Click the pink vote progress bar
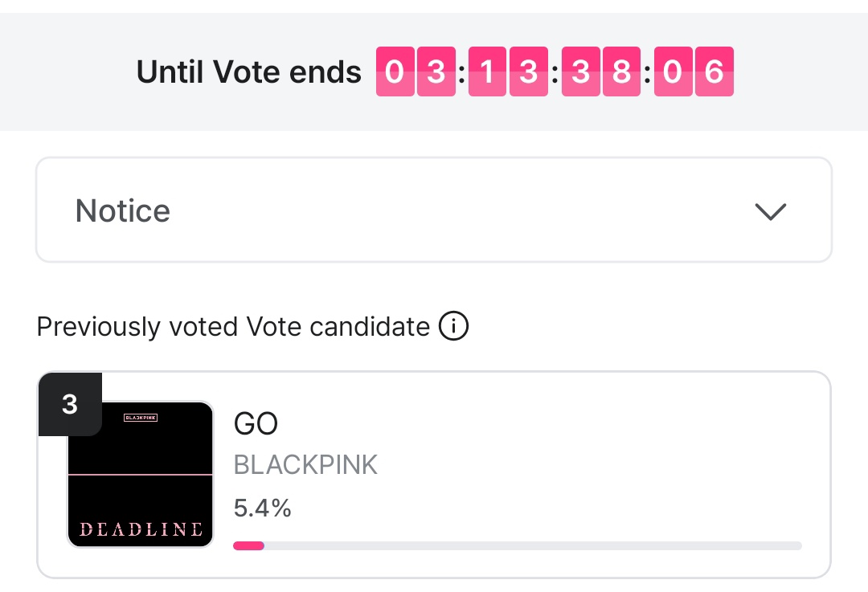Screen dimensions: 868x592 [x=248, y=546]
